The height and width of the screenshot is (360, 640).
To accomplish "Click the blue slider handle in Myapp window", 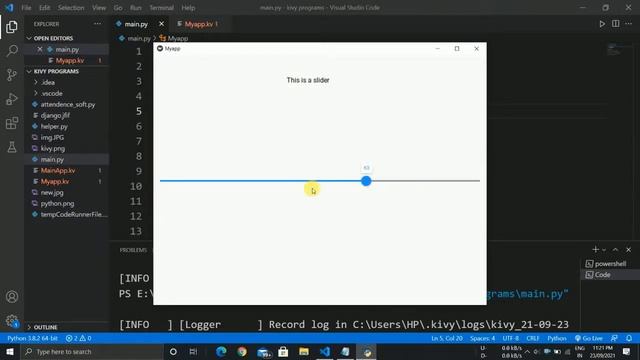I will click(366, 181).
